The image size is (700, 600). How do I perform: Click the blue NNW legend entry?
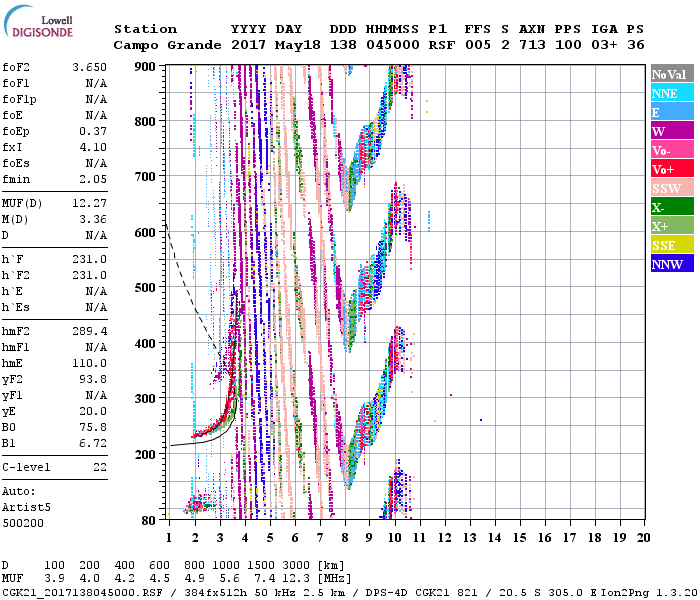[x=668, y=264]
